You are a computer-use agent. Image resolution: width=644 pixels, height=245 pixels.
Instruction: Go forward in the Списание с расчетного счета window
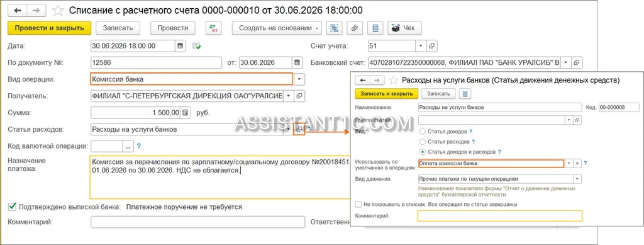click(36, 10)
